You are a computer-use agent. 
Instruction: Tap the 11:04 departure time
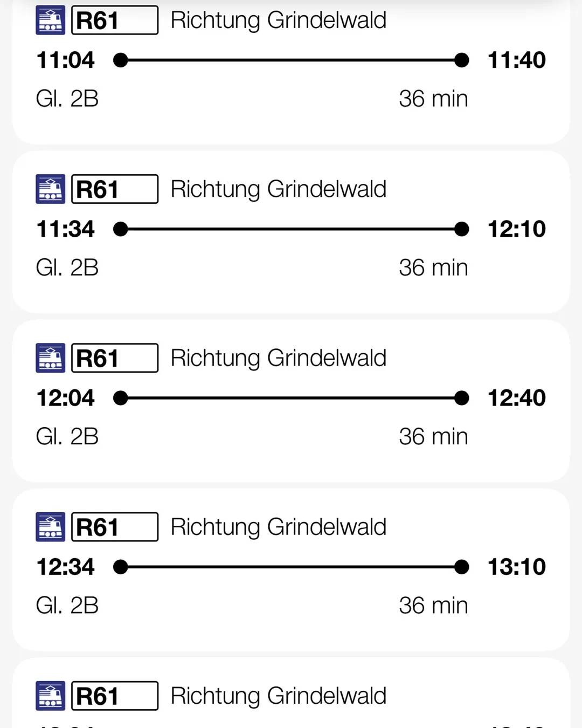[x=65, y=60]
